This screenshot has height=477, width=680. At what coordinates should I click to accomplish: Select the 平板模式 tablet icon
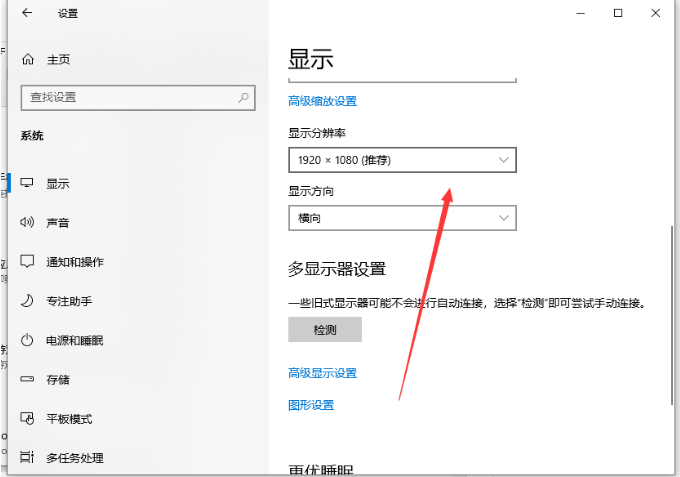(x=27, y=418)
